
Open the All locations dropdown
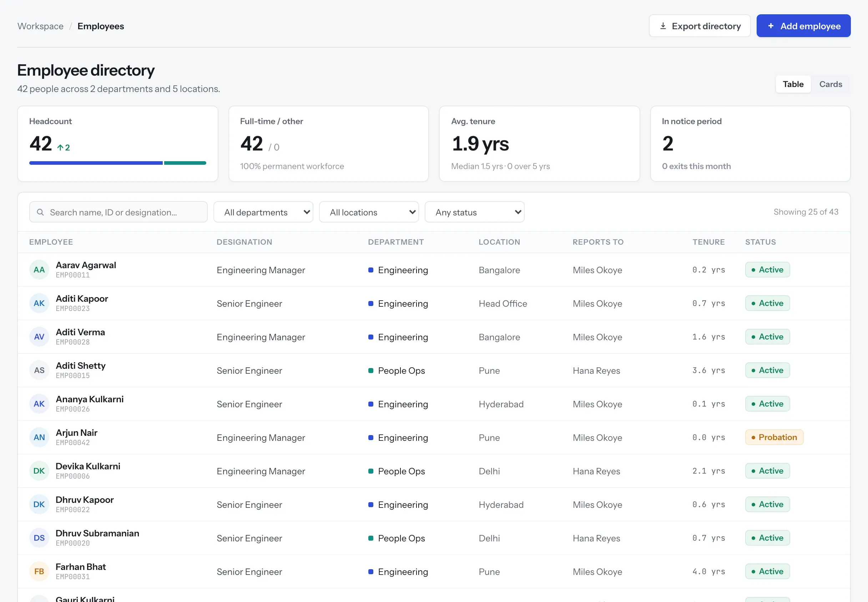(369, 212)
